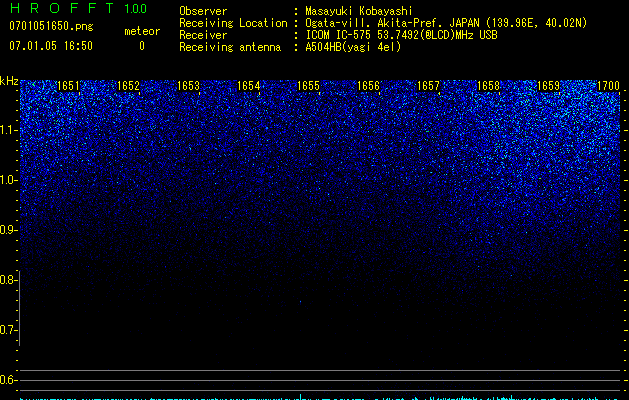This screenshot has height=400, width=629.
Task: Click the 1.0 kHz frequency axis label
Action: (7, 180)
